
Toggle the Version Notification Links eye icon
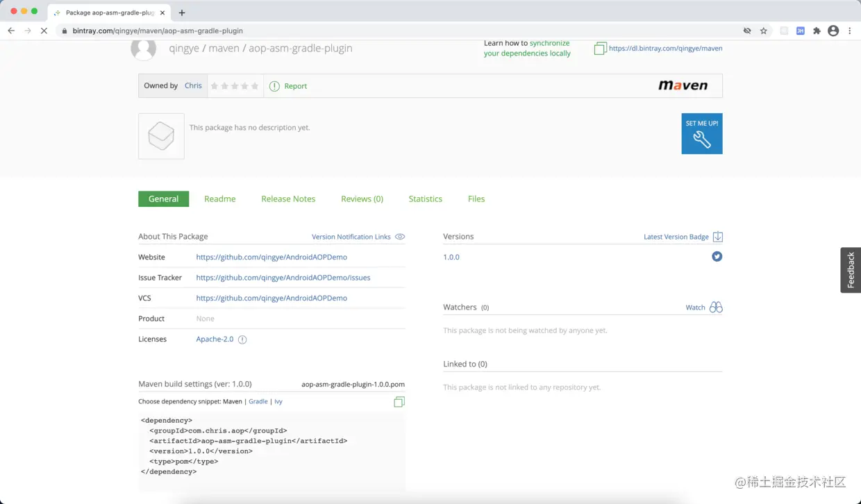tap(400, 237)
